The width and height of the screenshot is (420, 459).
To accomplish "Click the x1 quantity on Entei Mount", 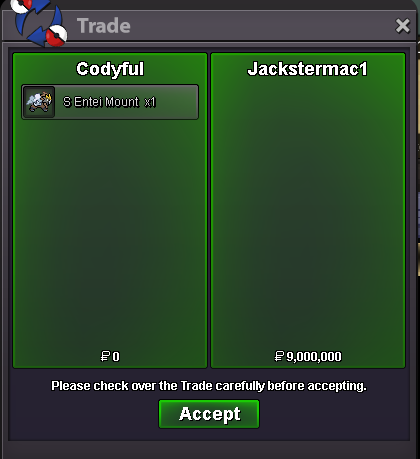I will click(x=150, y=102).
